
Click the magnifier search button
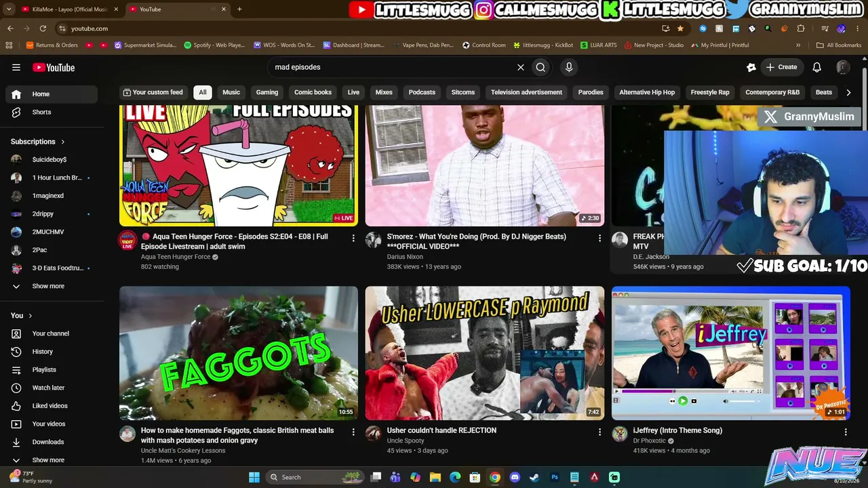[540, 67]
